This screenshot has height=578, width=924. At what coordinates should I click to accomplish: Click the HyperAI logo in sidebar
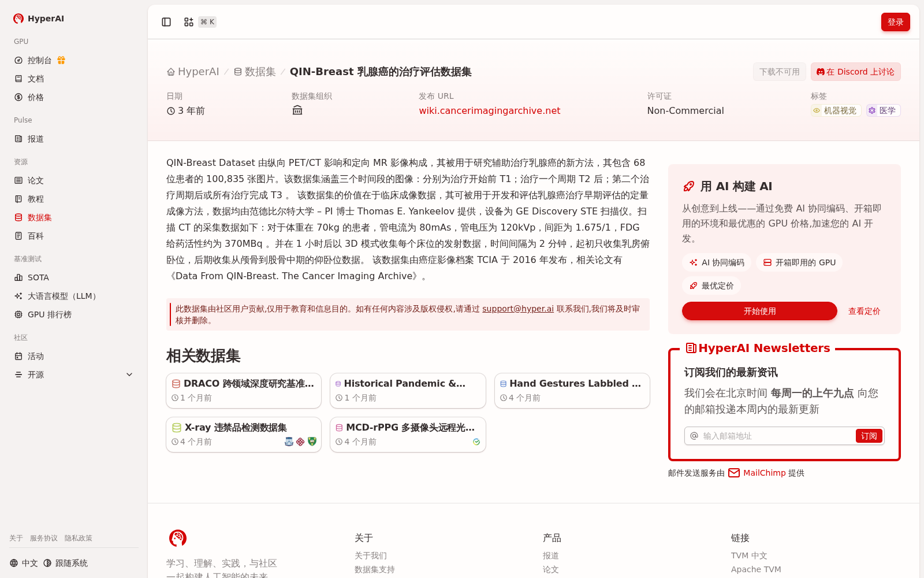point(39,18)
